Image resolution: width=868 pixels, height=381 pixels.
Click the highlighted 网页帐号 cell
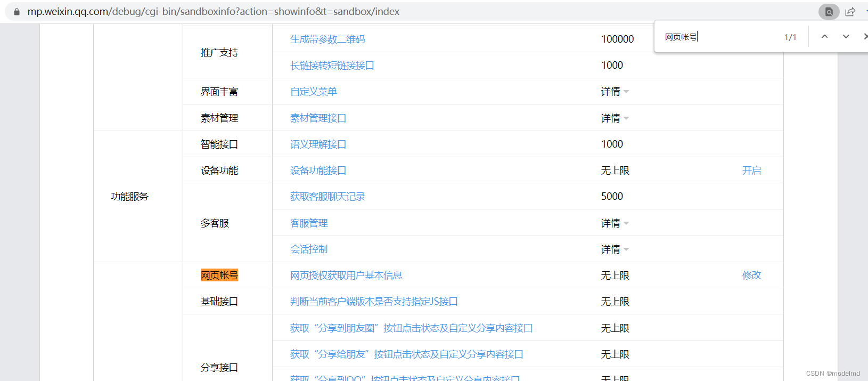219,275
